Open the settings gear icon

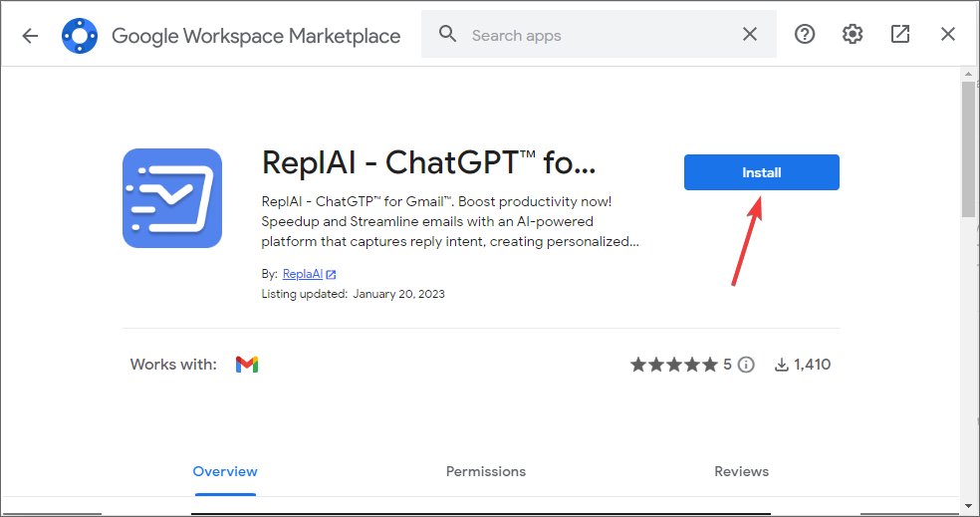(853, 35)
